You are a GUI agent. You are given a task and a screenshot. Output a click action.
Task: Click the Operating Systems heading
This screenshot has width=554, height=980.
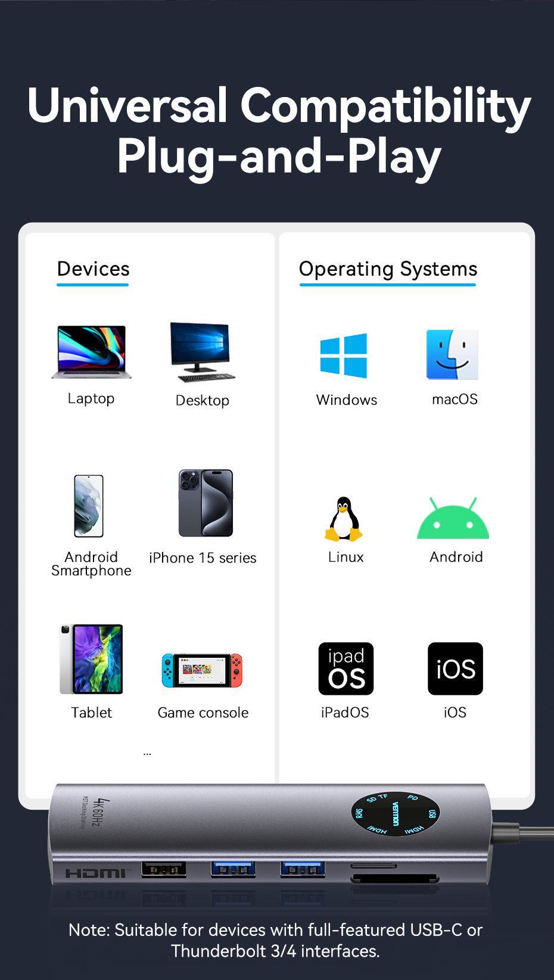[x=388, y=269]
